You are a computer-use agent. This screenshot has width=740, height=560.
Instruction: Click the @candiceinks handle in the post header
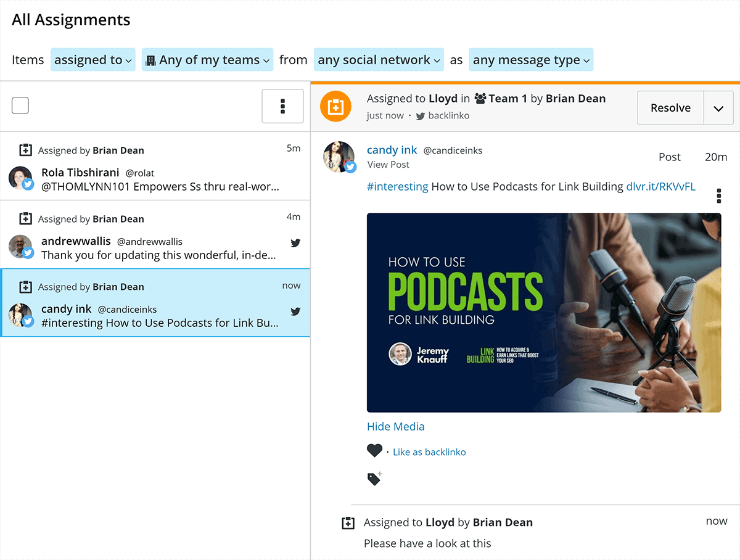click(453, 150)
